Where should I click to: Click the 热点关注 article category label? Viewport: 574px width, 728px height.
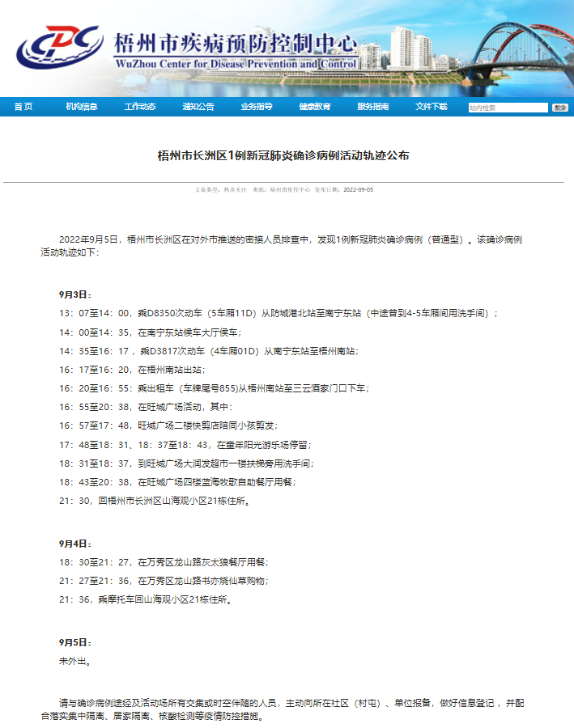tap(234, 189)
